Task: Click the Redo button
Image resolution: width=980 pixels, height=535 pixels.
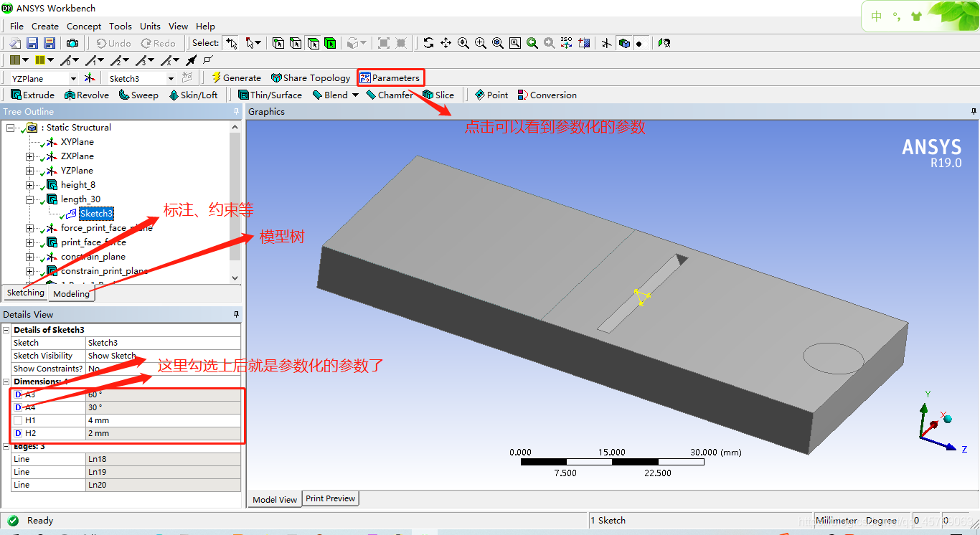Action: point(159,43)
